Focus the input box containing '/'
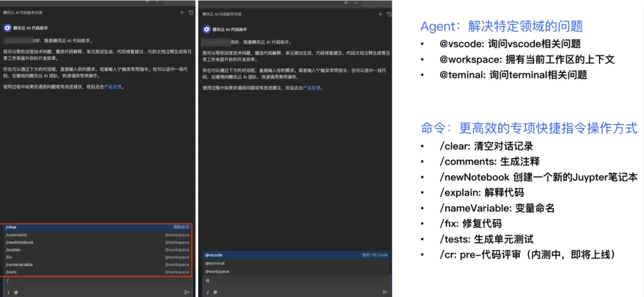This screenshot has height=297, width=644. tap(97, 281)
